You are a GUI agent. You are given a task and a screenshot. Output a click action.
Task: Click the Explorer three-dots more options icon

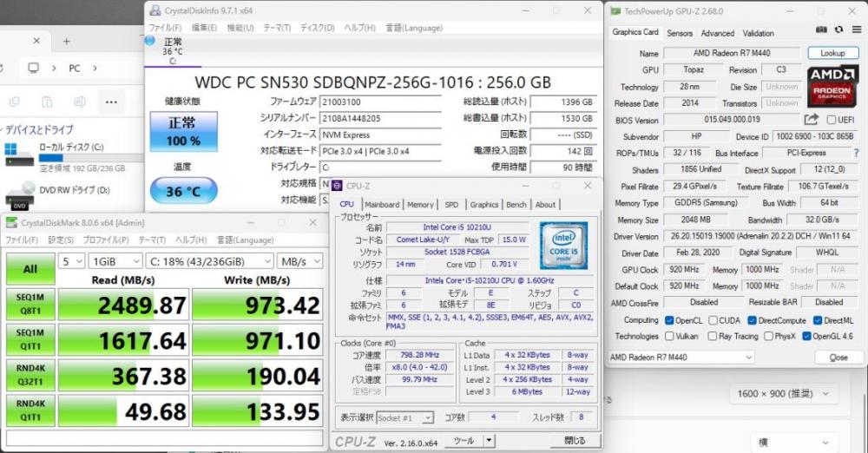(x=111, y=102)
